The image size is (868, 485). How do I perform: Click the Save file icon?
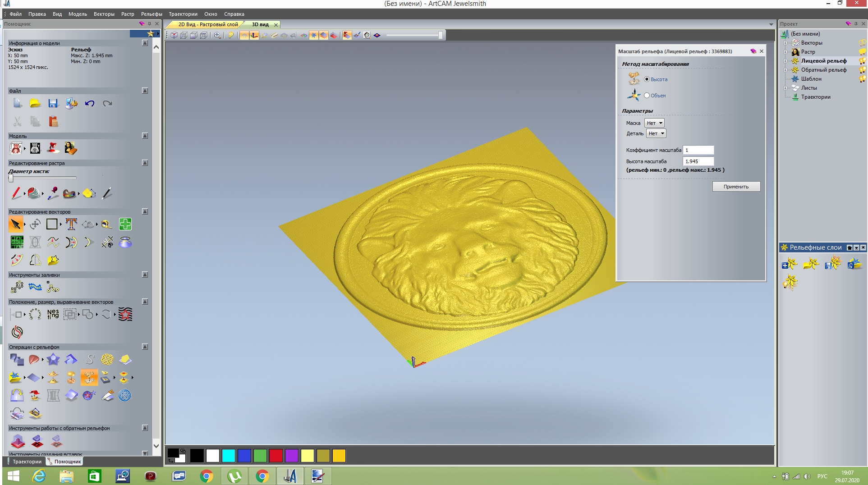[x=53, y=104]
